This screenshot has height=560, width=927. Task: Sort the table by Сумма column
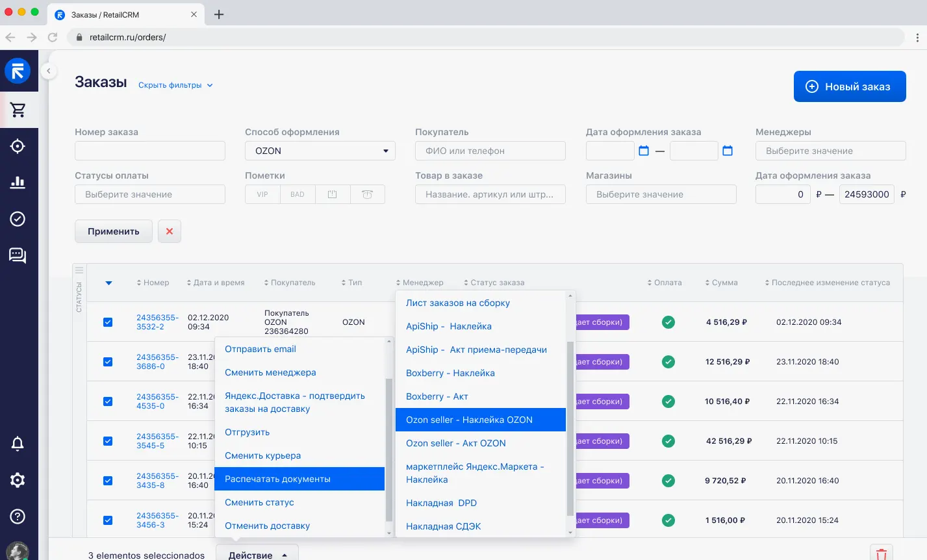[722, 283]
